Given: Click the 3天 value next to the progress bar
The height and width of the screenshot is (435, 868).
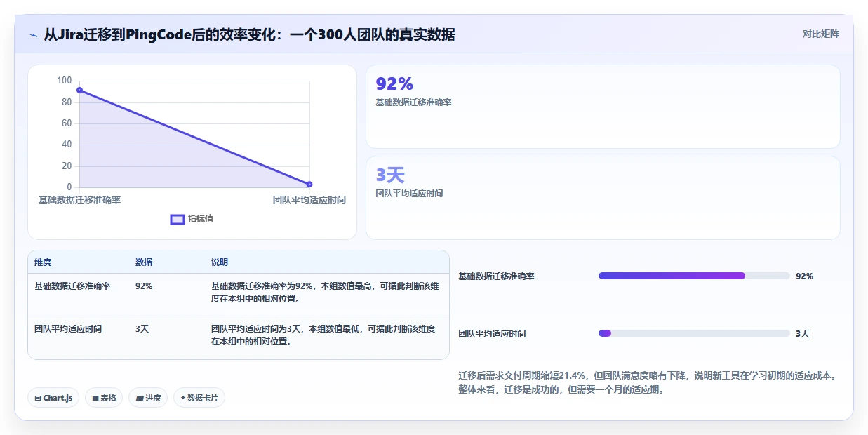Looking at the screenshot, I should click(x=803, y=334).
